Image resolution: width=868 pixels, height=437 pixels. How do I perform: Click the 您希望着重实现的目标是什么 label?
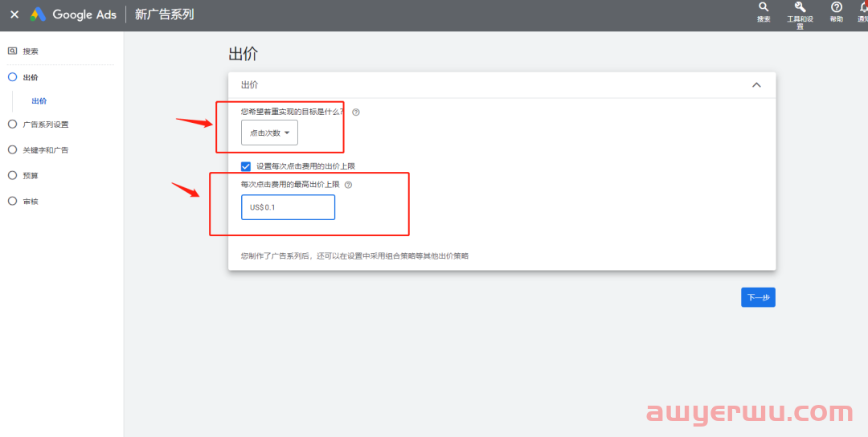click(x=293, y=111)
